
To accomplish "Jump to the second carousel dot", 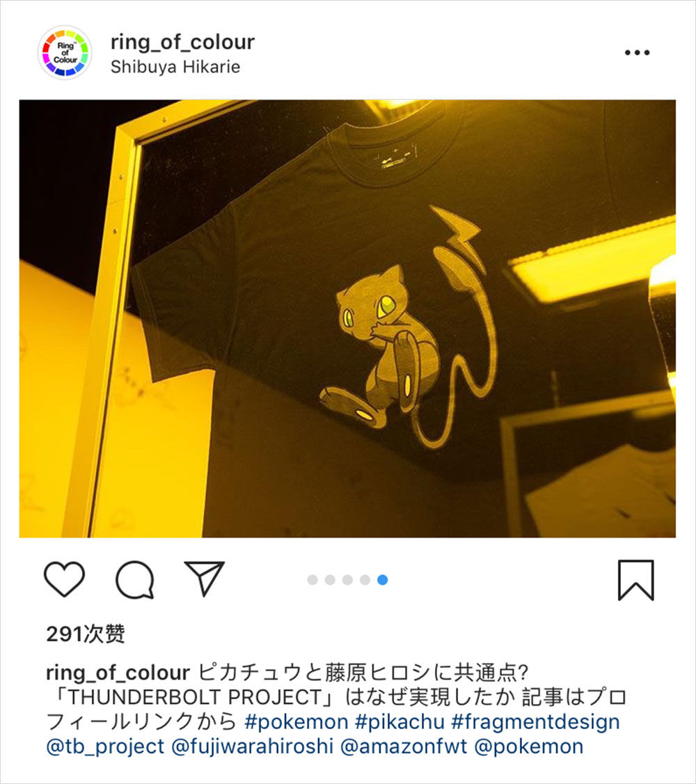I will tap(330, 579).
